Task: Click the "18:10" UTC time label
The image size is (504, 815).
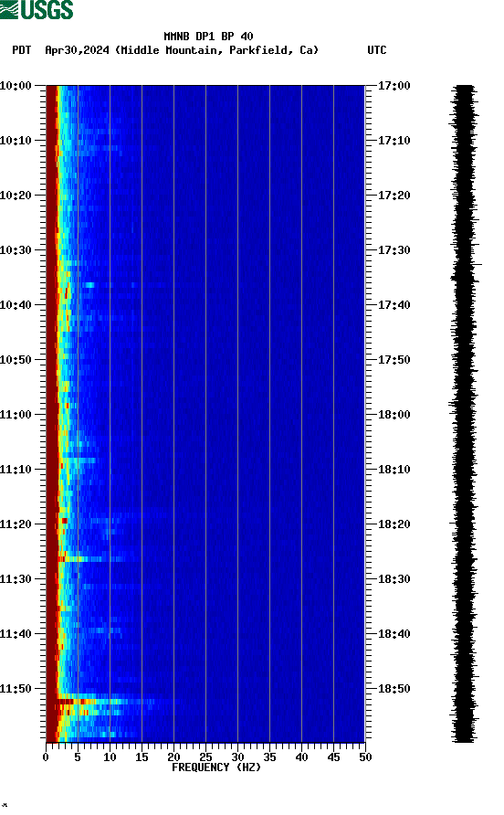Action: tap(394, 470)
